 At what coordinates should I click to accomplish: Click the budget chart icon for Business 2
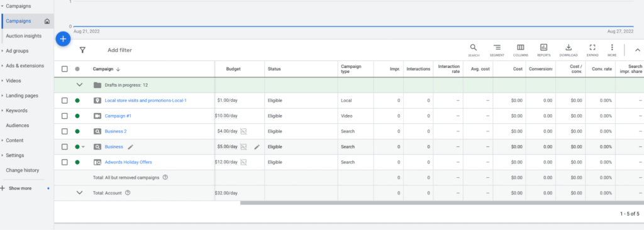point(243,131)
